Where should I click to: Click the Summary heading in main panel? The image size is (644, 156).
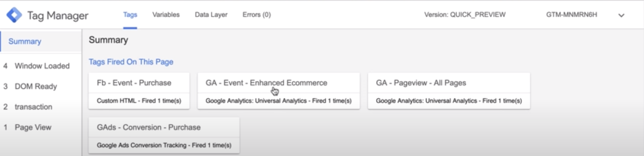click(x=108, y=40)
